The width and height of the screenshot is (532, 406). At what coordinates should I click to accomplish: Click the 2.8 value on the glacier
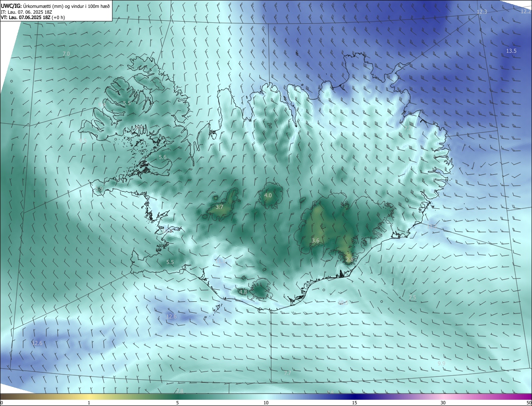click(349, 259)
